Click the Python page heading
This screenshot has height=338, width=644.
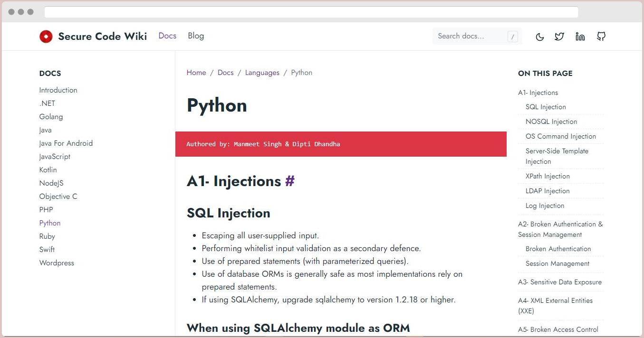[217, 105]
